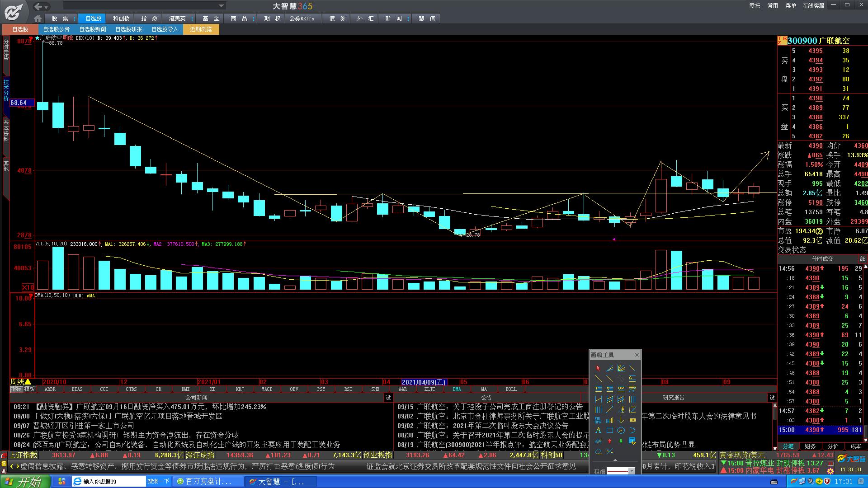This screenshot has height=488, width=868.
Task: Click the 近期浏览 button
Action: point(201,29)
